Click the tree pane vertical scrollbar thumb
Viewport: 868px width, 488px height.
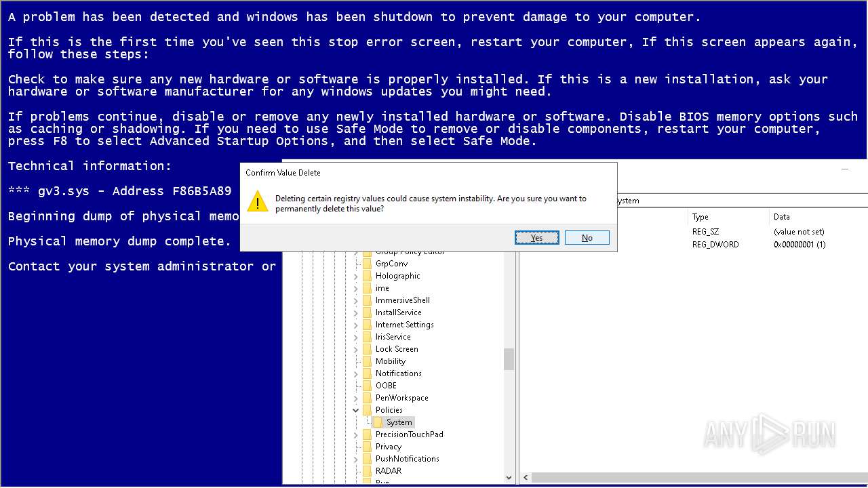click(x=509, y=359)
